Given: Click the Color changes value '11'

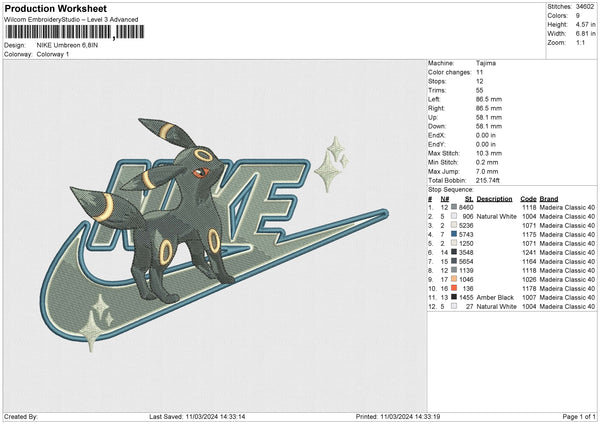Looking at the screenshot, I should [x=479, y=72].
